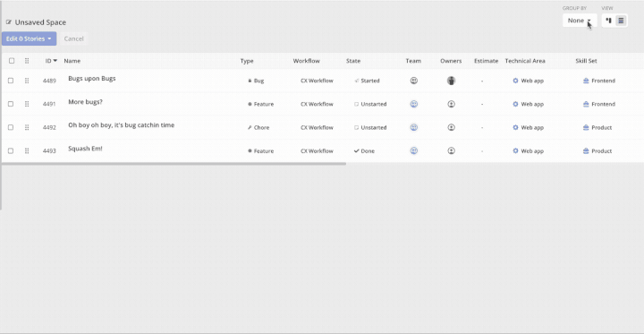The width and height of the screenshot is (644, 334).
Task: Select the table list view icon
Action: 621,21
